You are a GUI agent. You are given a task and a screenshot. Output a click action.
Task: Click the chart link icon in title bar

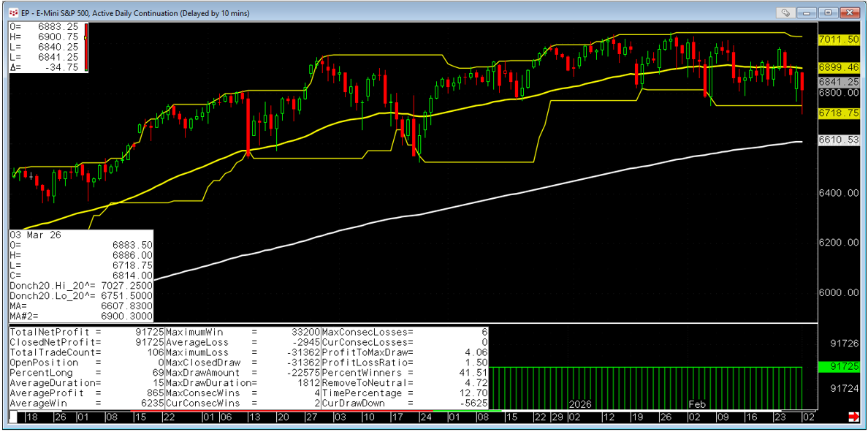click(x=785, y=12)
